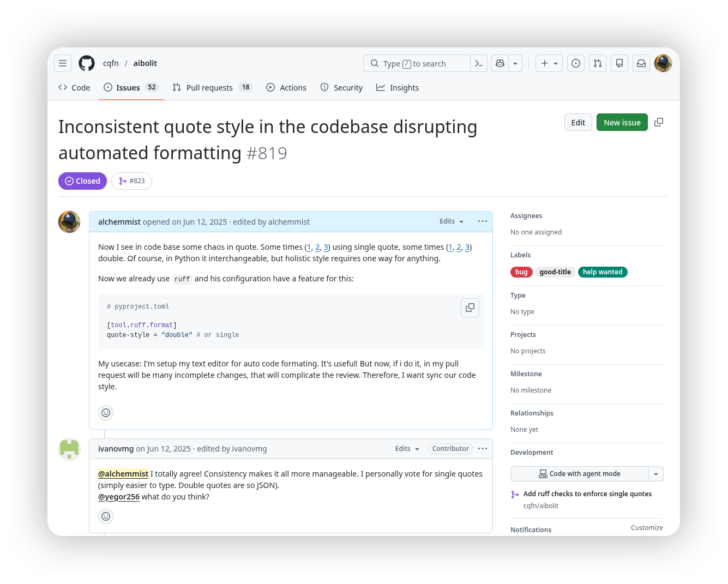Open the hamburger navigation menu

(x=63, y=63)
